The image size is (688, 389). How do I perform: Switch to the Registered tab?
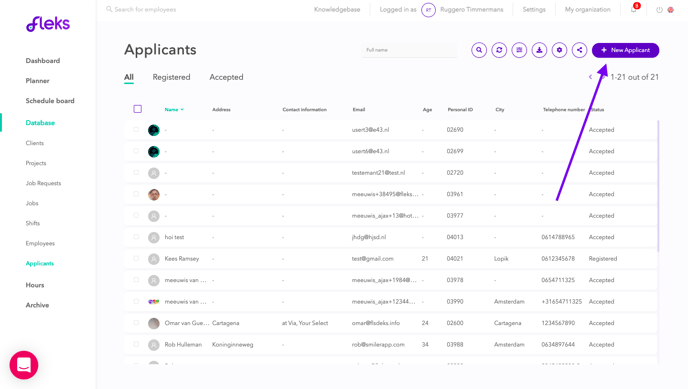tap(171, 77)
